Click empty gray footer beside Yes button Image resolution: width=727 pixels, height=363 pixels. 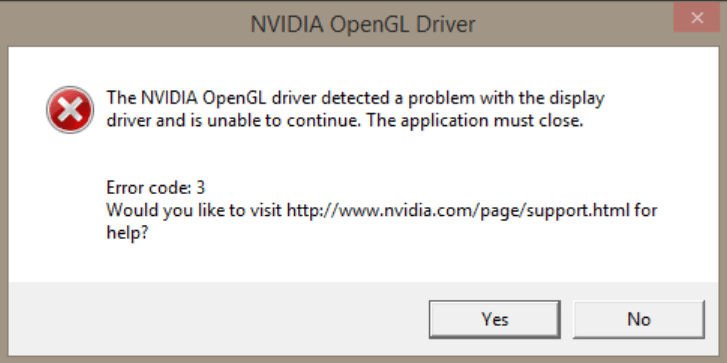pos(218,319)
